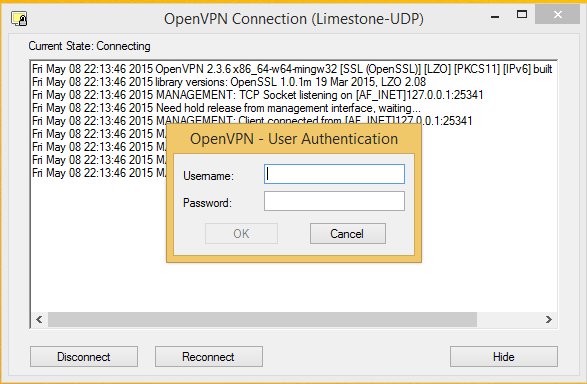Select the TCP Socket listening log line
The image size is (587, 384).
click(258, 95)
